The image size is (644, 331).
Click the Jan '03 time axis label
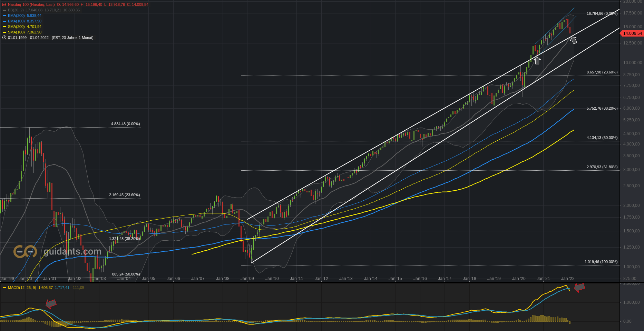[99, 279]
